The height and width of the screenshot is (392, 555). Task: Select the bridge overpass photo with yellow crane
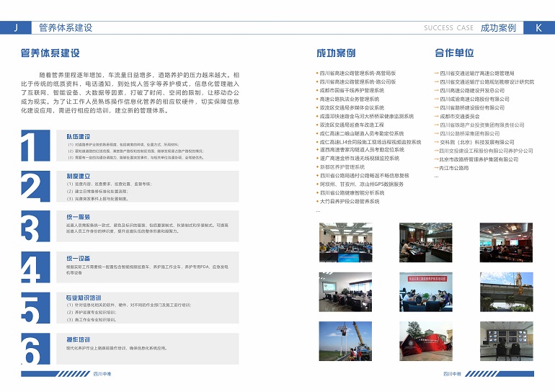pos(506,292)
